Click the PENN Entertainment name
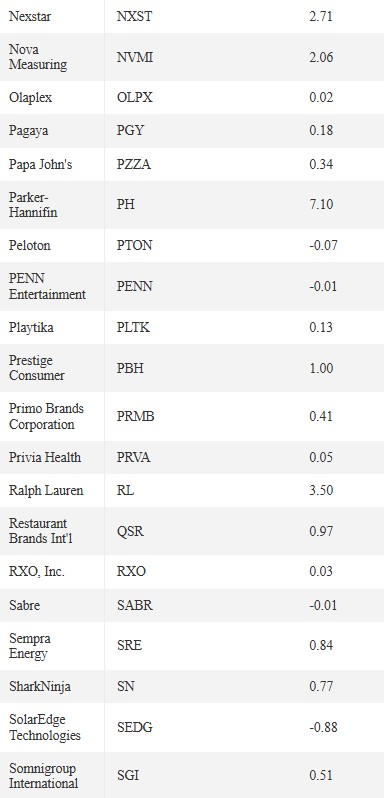 tap(47, 286)
